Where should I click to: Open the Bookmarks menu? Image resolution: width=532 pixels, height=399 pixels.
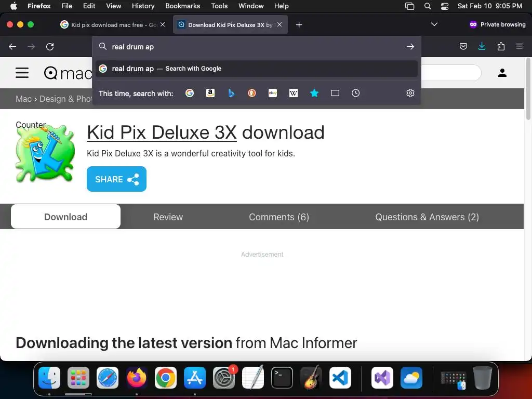click(182, 6)
